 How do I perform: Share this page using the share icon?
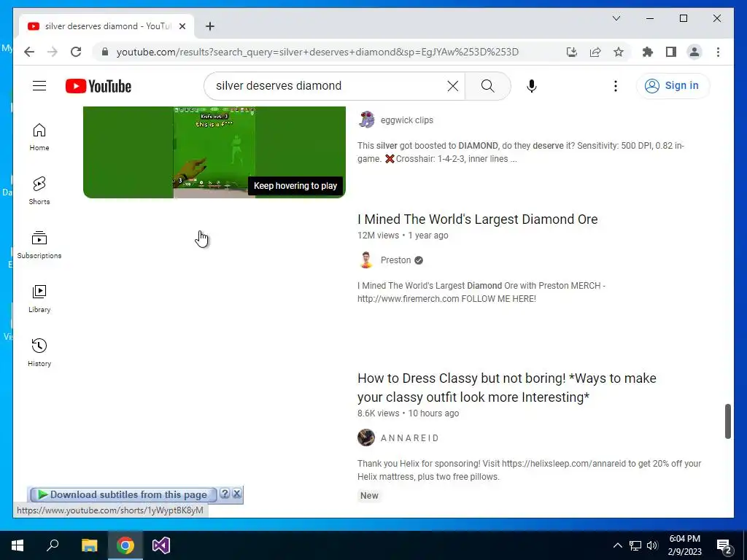[595, 52]
